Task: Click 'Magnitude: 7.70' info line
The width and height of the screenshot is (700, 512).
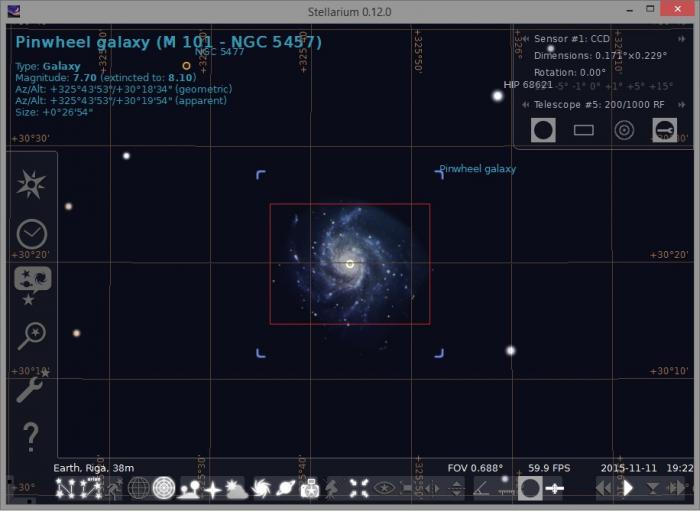Action: click(106, 78)
